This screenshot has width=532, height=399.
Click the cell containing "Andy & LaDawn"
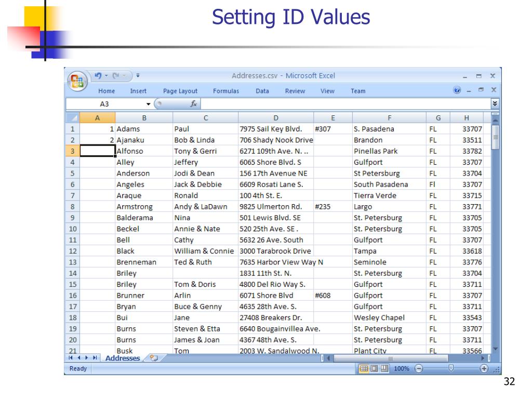[206, 207]
